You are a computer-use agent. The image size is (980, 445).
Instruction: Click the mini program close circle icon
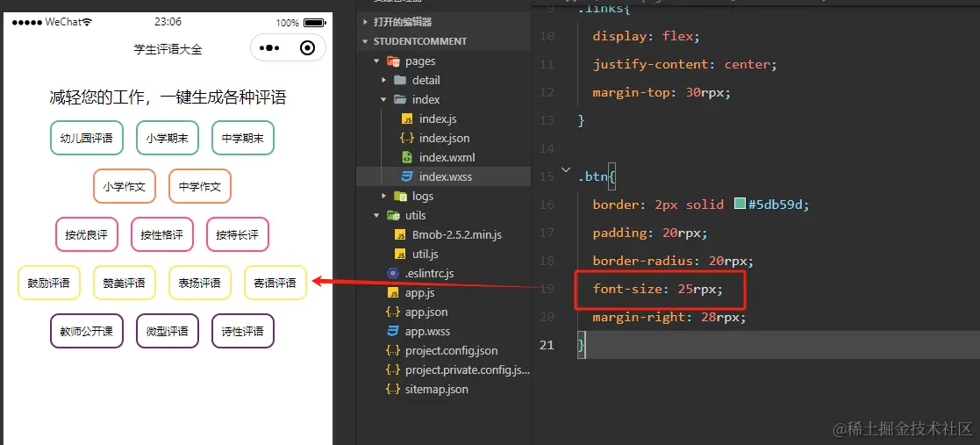(x=307, y=48)
